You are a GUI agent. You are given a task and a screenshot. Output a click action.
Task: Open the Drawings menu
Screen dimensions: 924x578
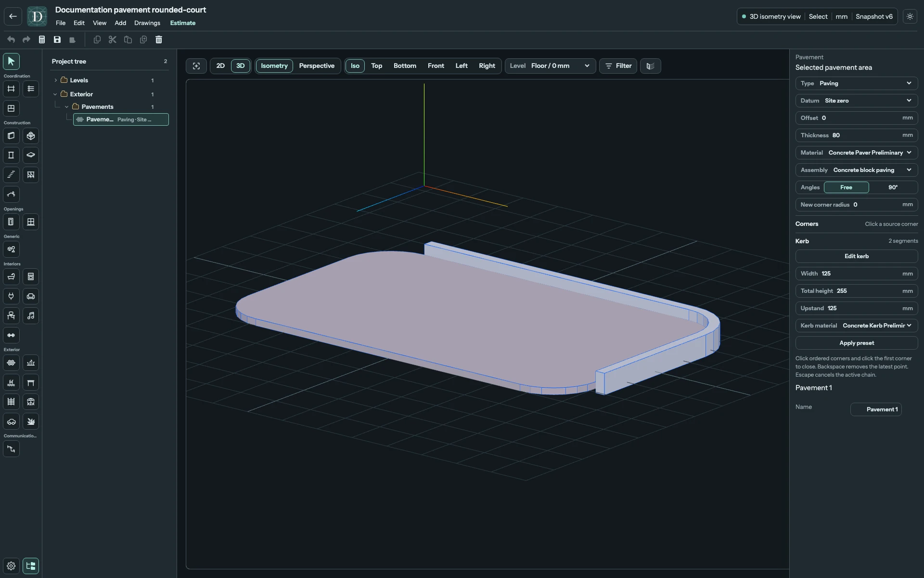click(x=147, y=23)
